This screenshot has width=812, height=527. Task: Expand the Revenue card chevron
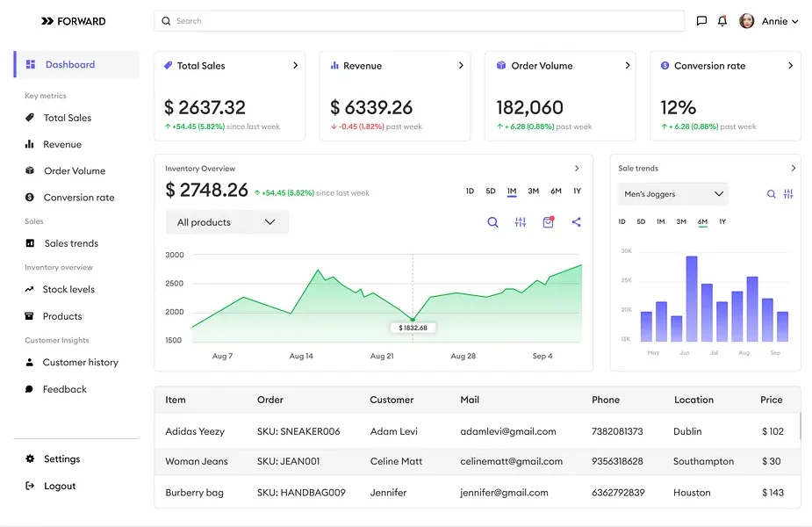(461, 65)
